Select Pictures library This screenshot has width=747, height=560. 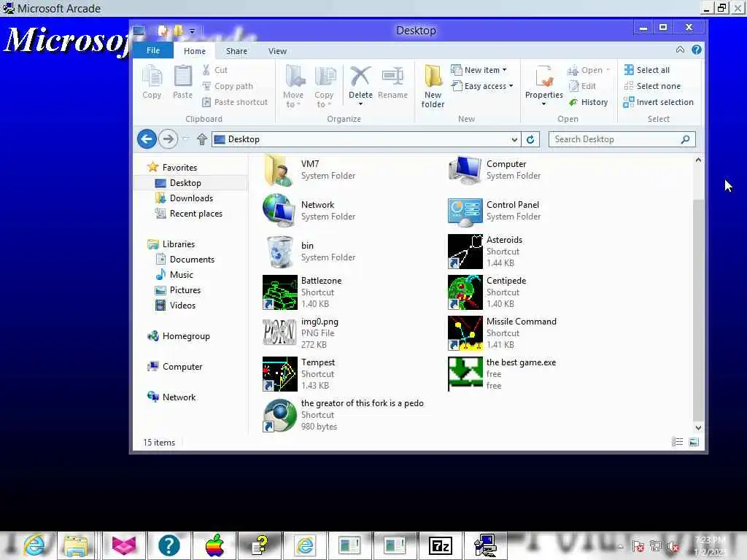coord(185,290)
